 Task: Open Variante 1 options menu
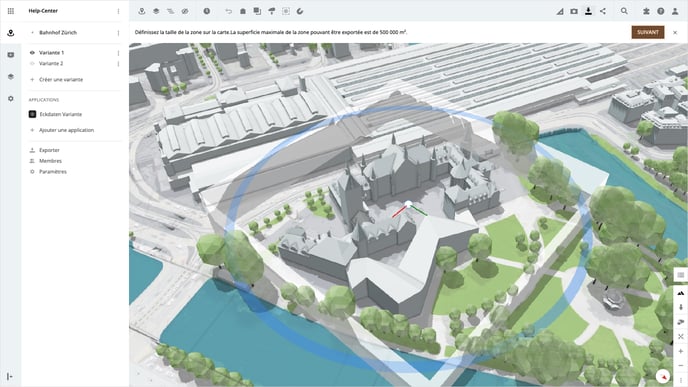pyautogui.click(x=118, y=53)
